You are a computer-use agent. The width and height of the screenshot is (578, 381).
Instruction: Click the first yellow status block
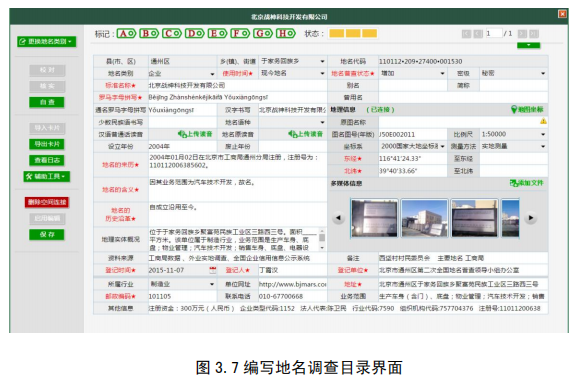pyautogui.click(x=336, y=34)
